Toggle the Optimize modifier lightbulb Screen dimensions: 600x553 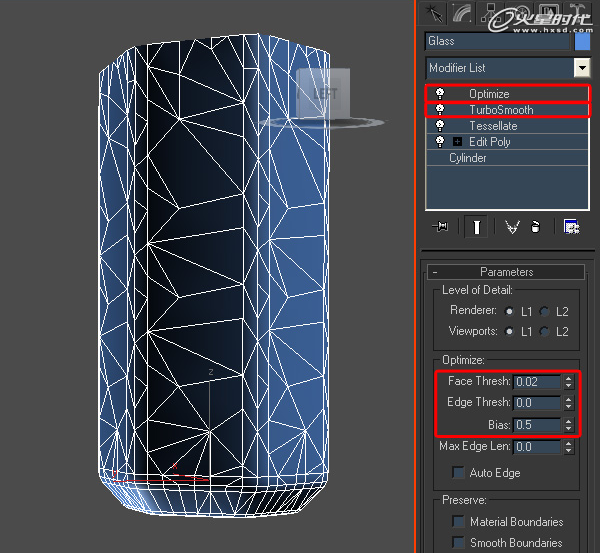point(440,94)
